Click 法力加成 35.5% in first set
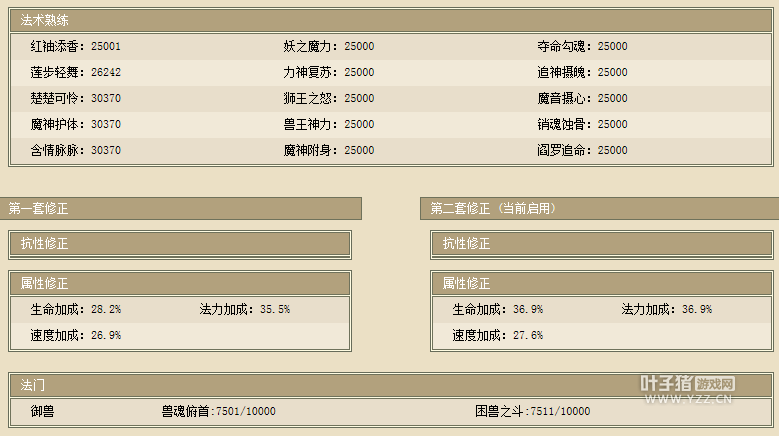The height and width of the screenshot is (436, 779). click(x=244, y=310)
